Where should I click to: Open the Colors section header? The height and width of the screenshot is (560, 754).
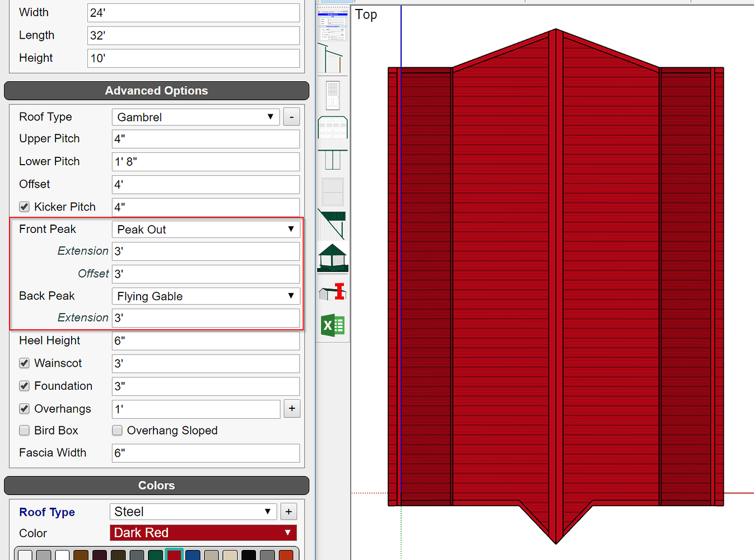tap(156, 486)
